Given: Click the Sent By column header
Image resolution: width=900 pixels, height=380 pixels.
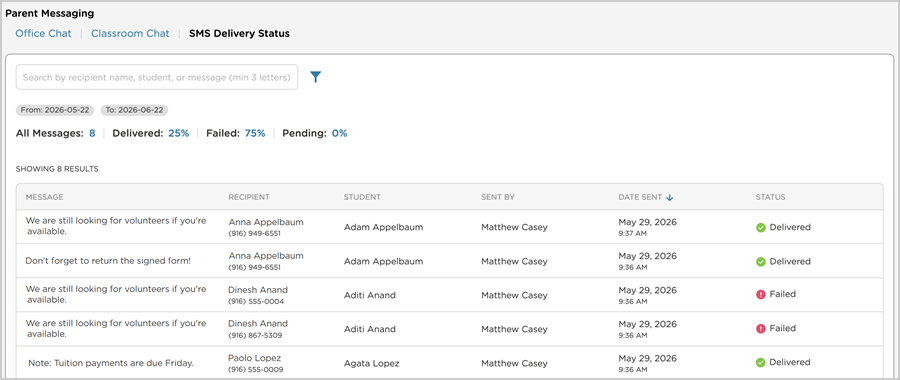Looking at the screenshot, I should tap(498, 197).
